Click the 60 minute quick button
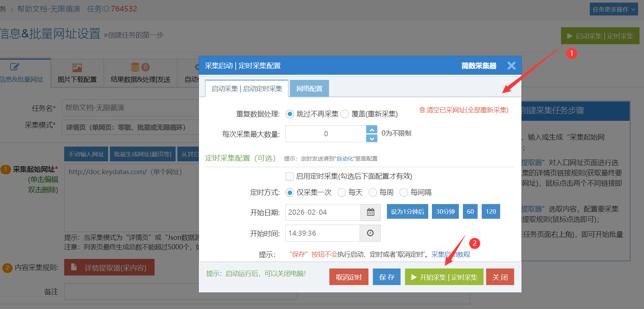 coord(470,211)
